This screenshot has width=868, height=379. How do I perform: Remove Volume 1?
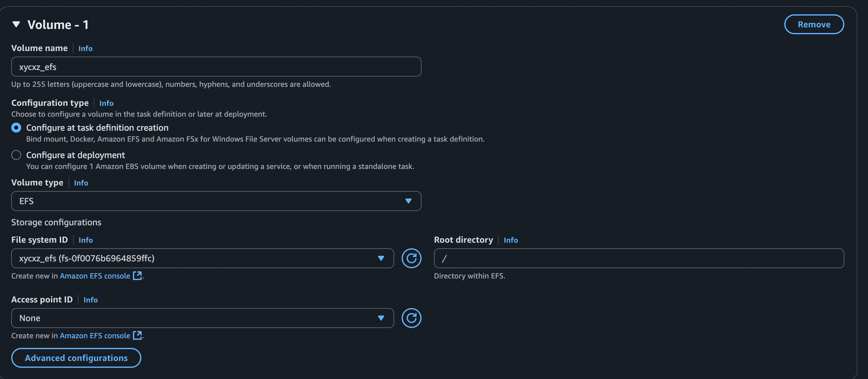pos(814,24)
